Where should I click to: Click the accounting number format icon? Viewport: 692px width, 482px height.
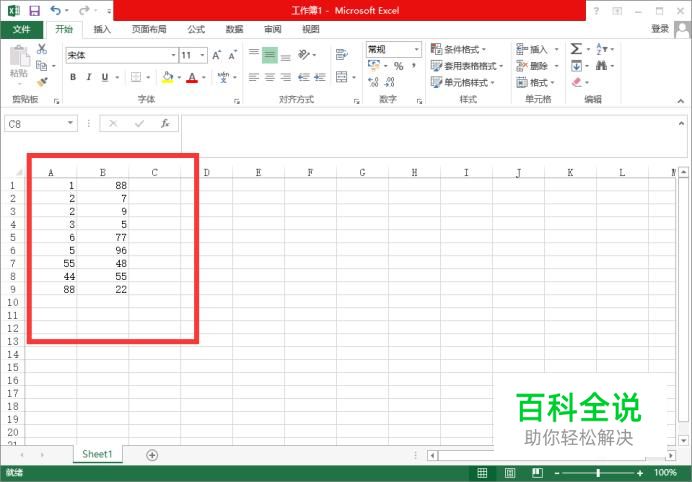[374, 66]
